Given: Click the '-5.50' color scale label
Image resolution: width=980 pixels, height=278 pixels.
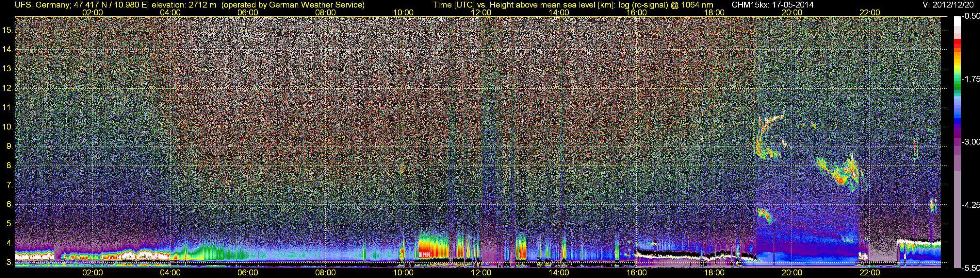Looking at the screenshot, I should tap(971, 268).
